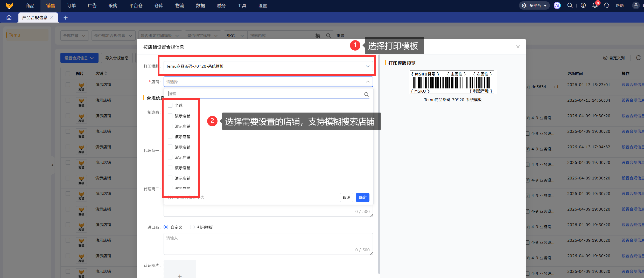Click shop image in the 14:56:34 row
Screen dimensions: 644x278
(x=81, y=103)
